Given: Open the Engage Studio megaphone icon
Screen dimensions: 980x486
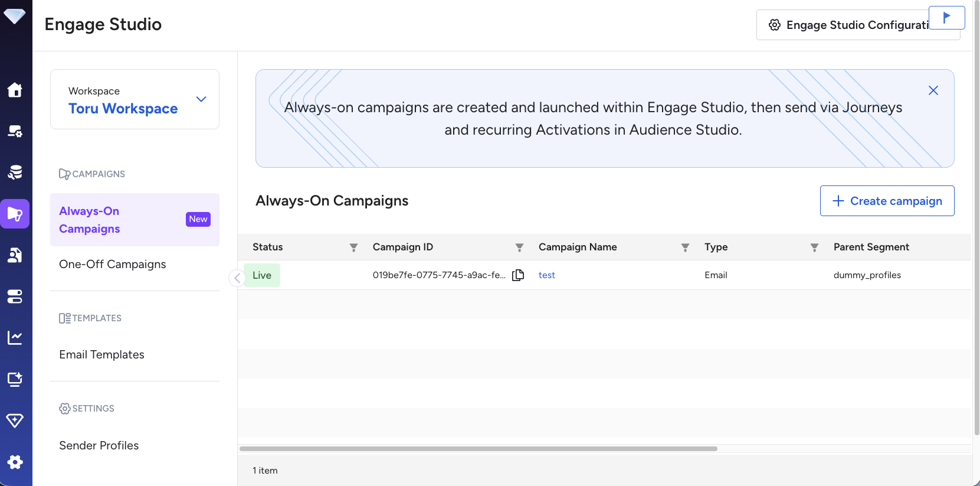Looking at the screenshot, I should [x=15, y=214].
